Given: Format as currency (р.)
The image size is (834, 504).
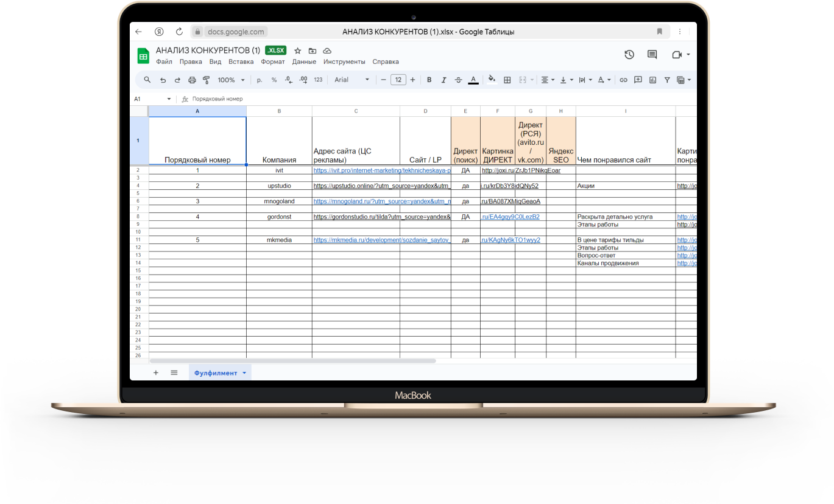Looking at the screenshot, I should (260, 80).
